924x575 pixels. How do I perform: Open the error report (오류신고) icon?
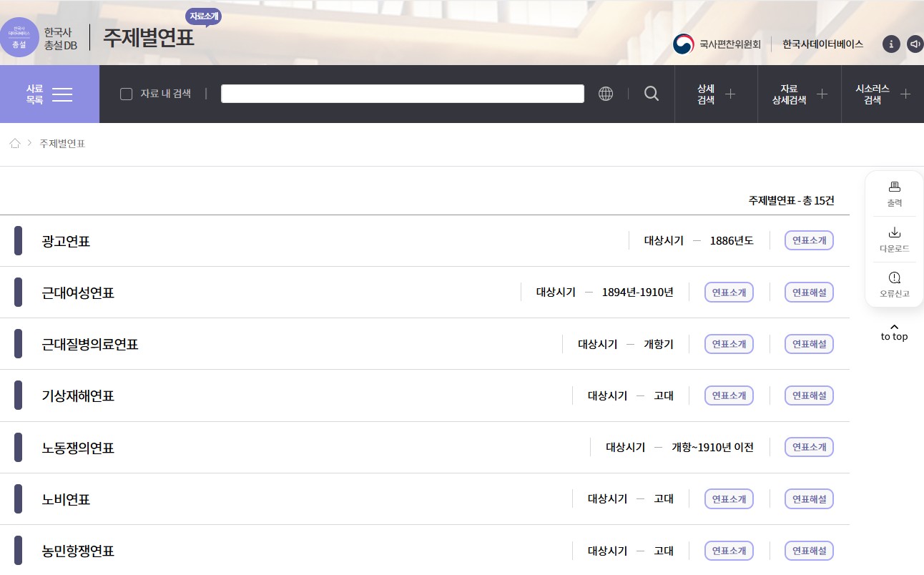point(894,277)
